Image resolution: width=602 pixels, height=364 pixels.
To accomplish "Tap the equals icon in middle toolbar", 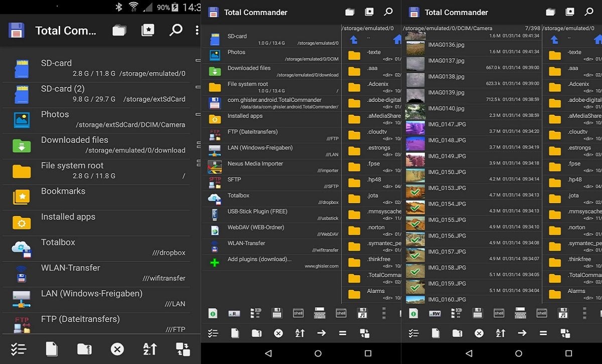I will 343,333.
